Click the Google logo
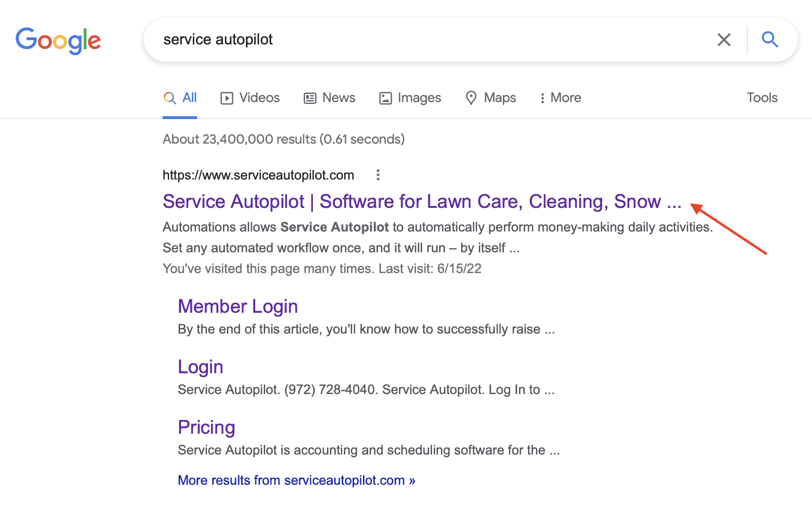812x532 pixels. coord(58,41)
